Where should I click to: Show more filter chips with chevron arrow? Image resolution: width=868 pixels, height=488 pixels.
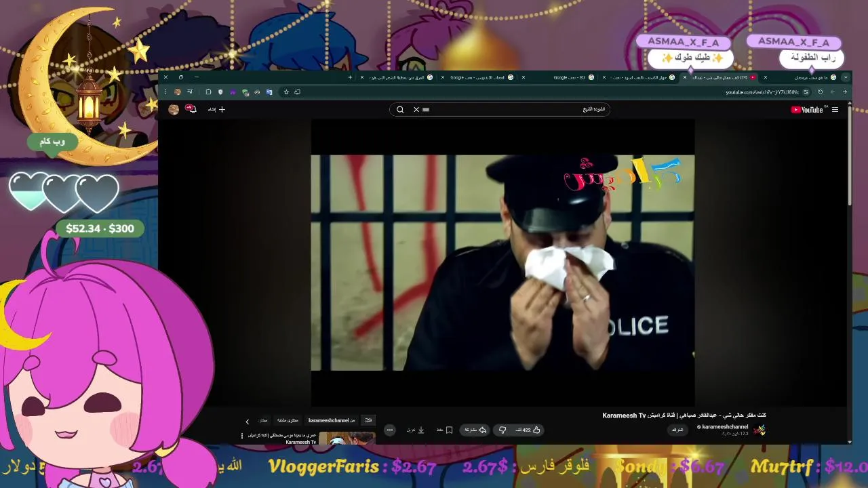tap(248, 422)
